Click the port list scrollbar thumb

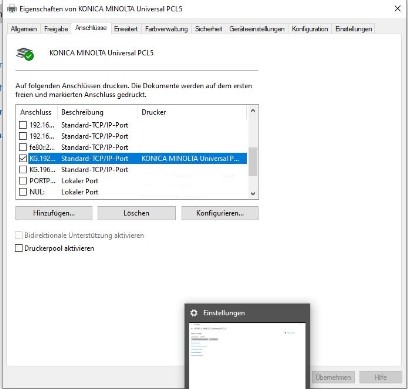coord(253,162)
